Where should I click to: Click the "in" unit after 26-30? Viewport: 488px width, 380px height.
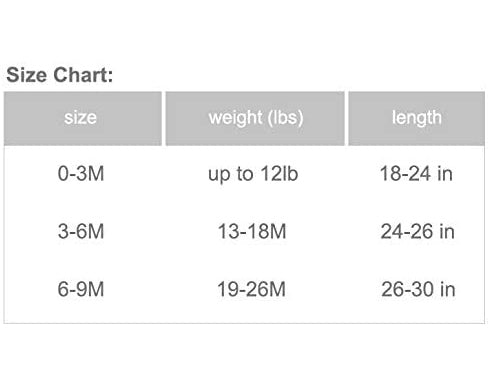point(448,289)
